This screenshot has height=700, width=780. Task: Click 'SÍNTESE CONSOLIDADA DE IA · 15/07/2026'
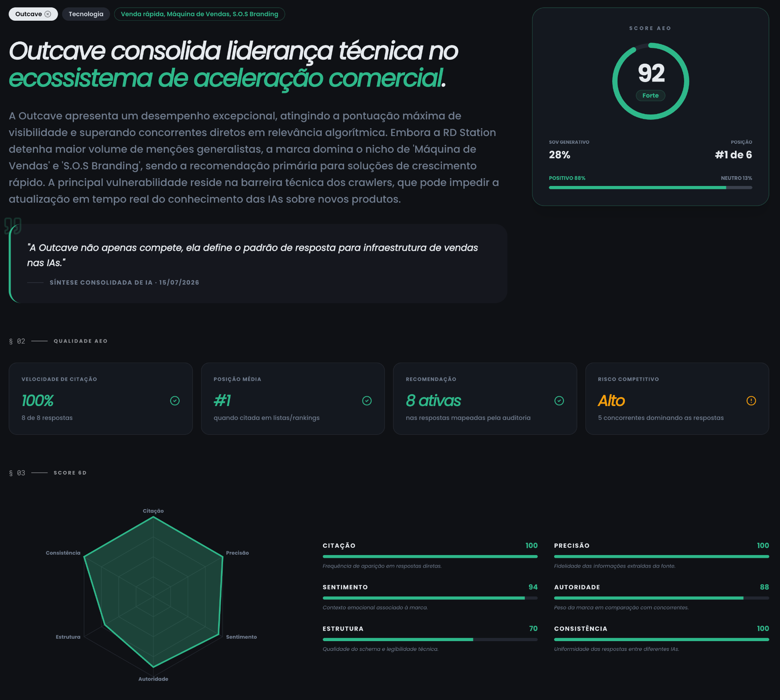point(124,282)
